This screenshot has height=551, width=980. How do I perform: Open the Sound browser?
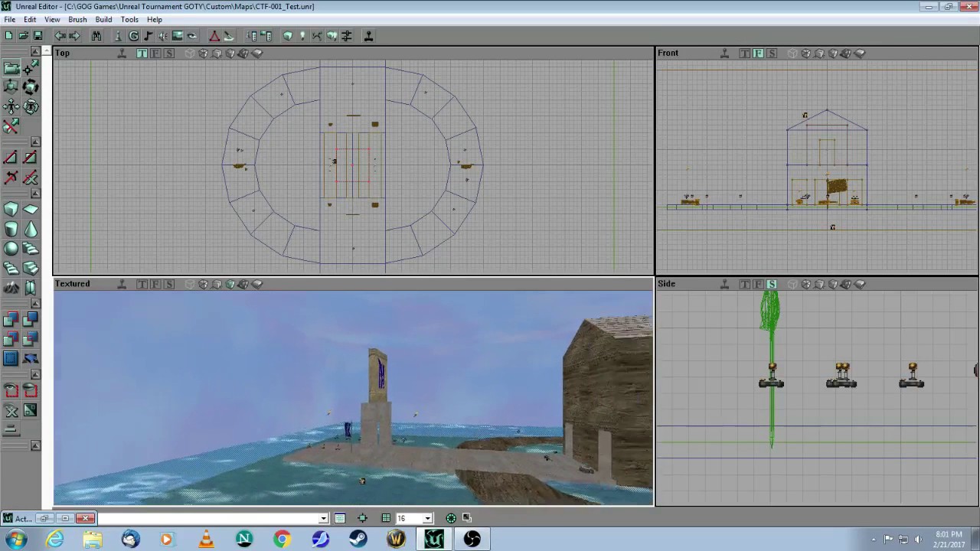tap(163, 36)
